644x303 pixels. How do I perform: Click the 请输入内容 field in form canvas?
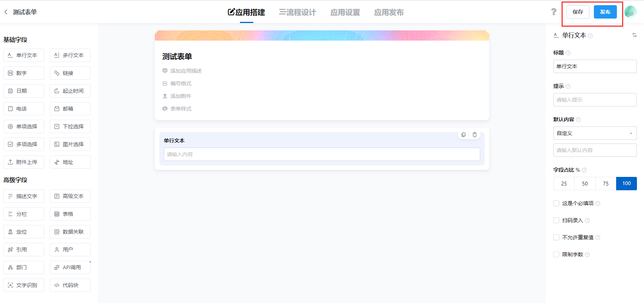coord(322,154)
